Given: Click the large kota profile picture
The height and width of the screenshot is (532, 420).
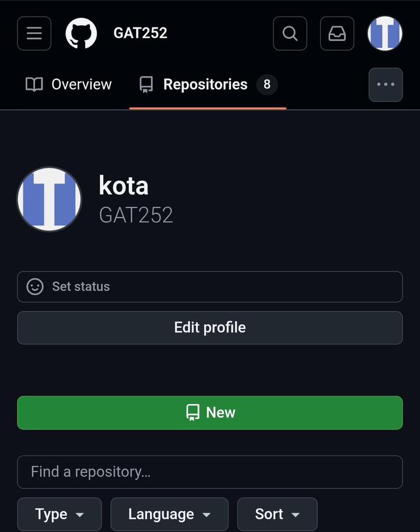Looking at the screenshot, I should pyautogui.click(x=50, y=199).
